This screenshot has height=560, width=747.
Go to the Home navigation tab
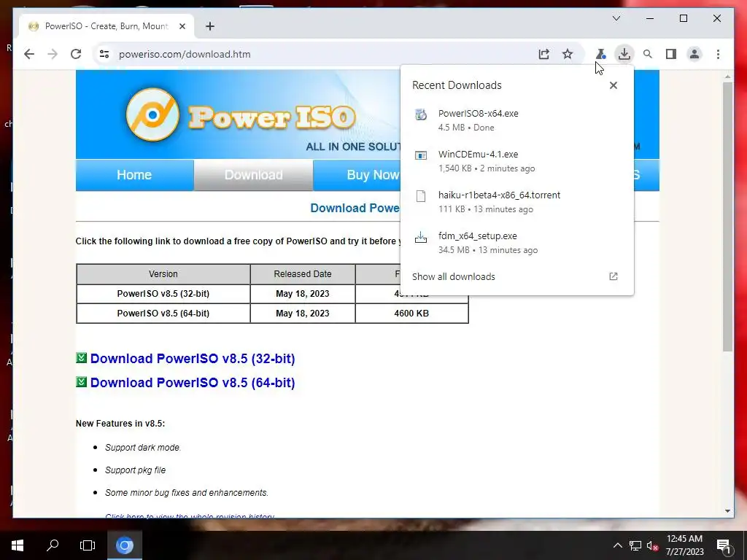134,175
